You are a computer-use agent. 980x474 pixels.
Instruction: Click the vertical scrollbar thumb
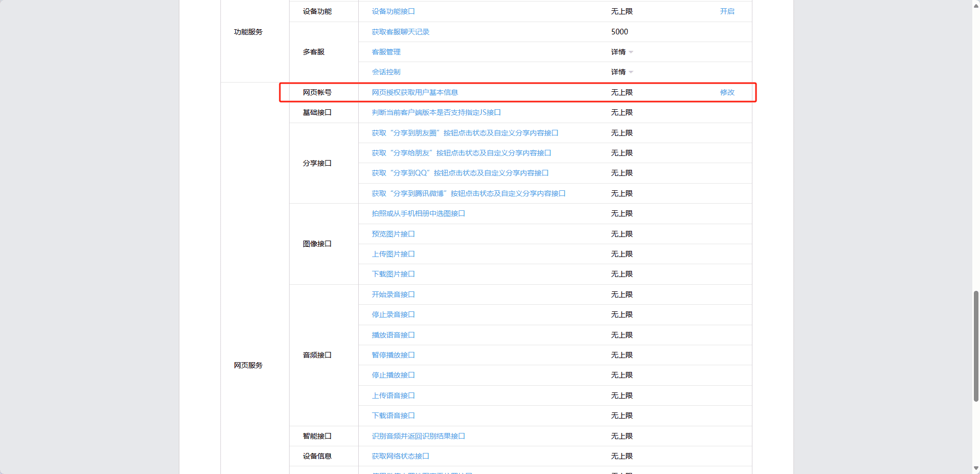point(976,346)
